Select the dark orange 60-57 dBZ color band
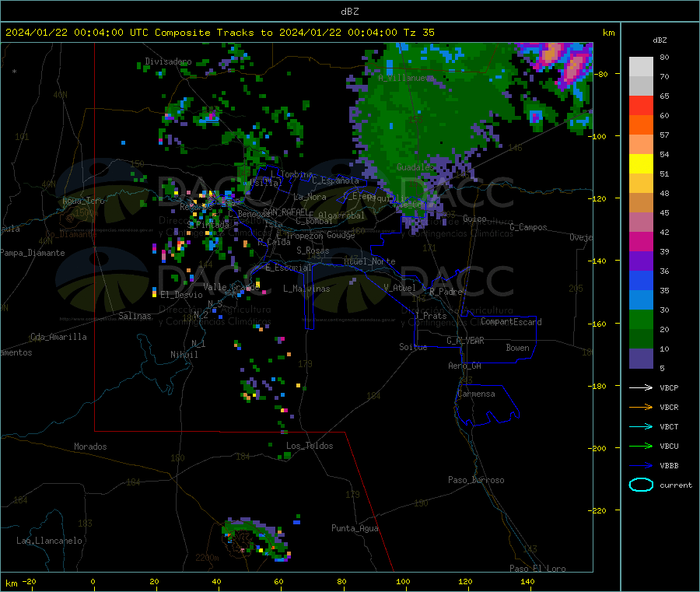Image resolution: width=700 pixels, height=592 pixels. (x=641, y=125)
